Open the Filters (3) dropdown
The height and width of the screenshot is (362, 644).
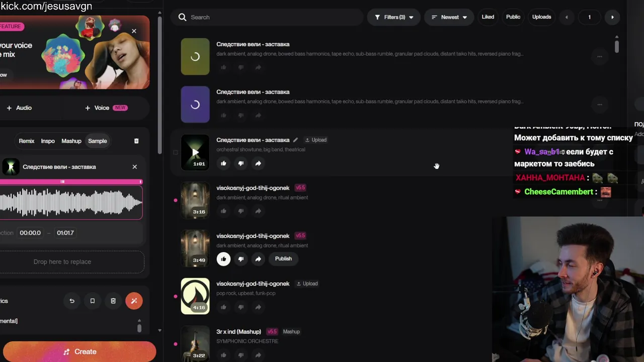click(394, 17)
